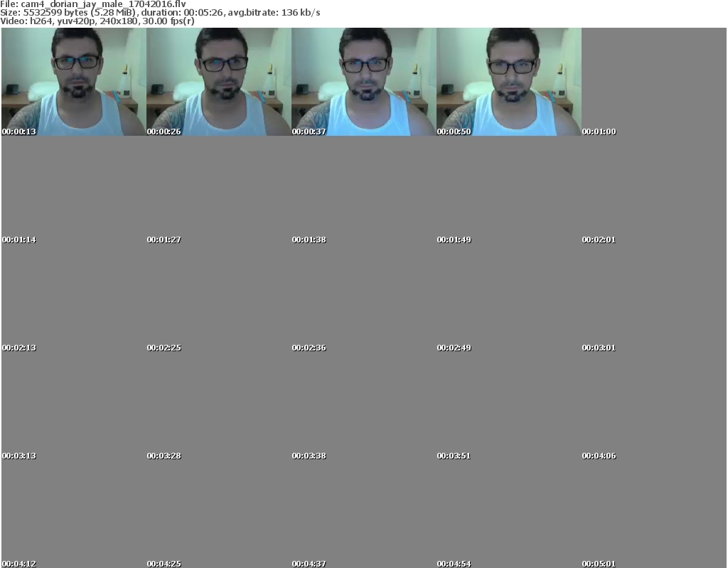Click the 00:01:14 timestamp label

[19, 240]
